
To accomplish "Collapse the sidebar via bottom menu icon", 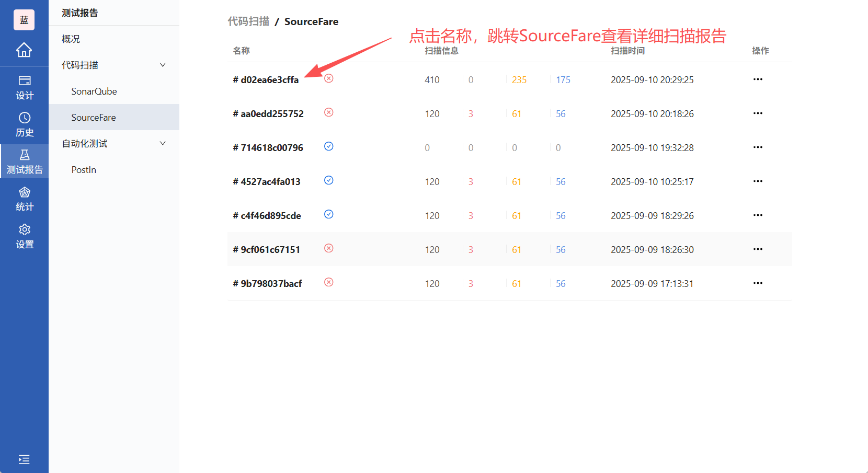I will [x=24, y=459].
